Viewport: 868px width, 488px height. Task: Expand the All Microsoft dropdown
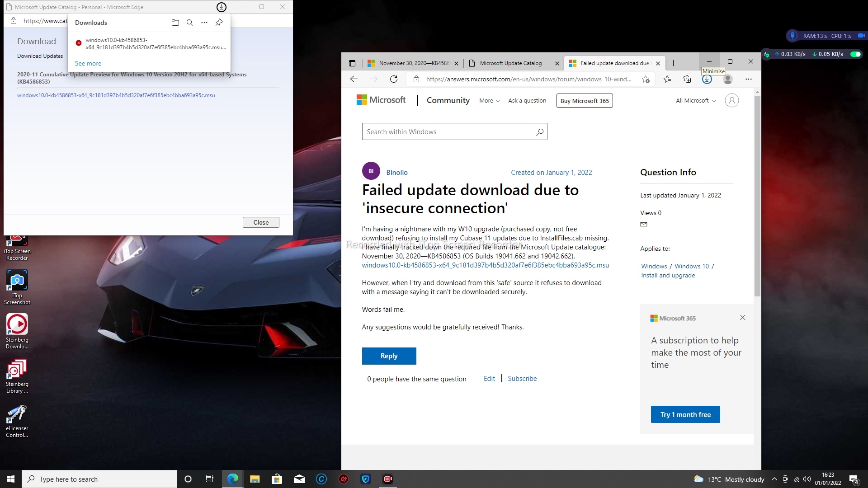pos(696,101)
